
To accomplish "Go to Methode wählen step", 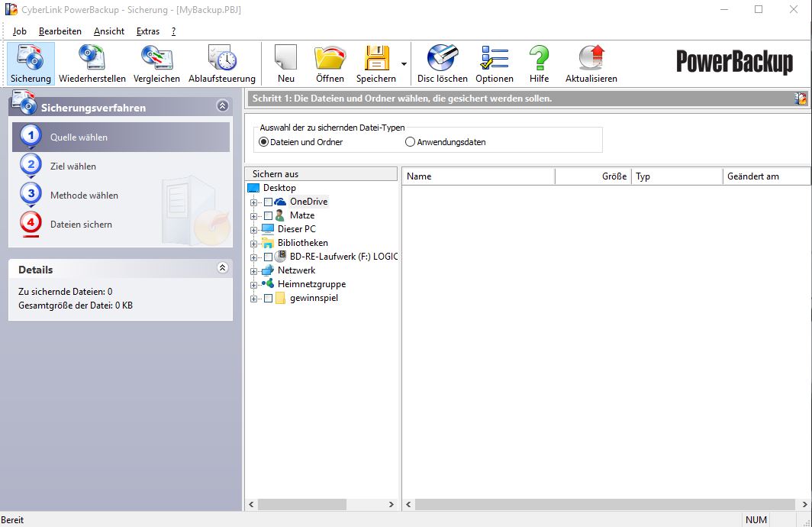I will pyautogui.click(x=84, y=196).
